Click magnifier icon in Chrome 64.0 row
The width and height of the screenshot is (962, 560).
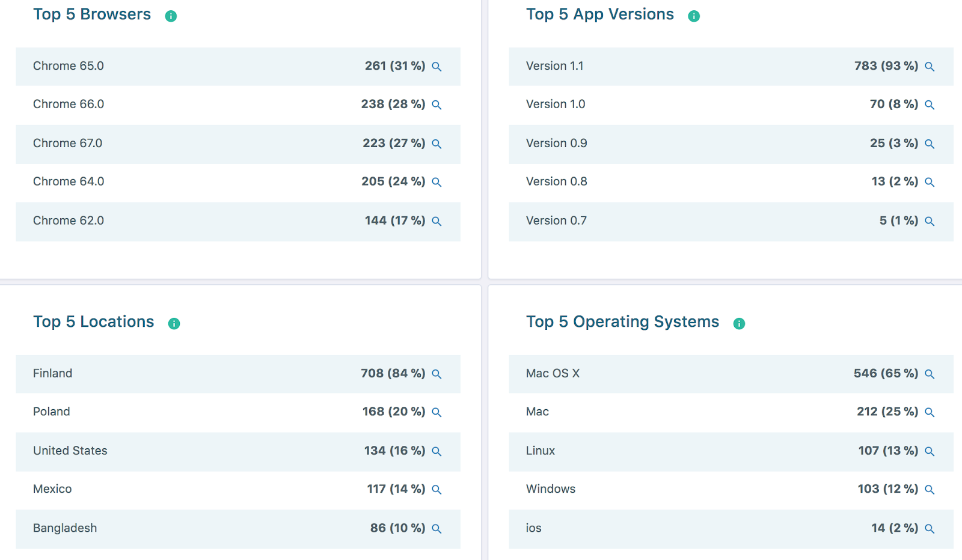click(437, 182)
